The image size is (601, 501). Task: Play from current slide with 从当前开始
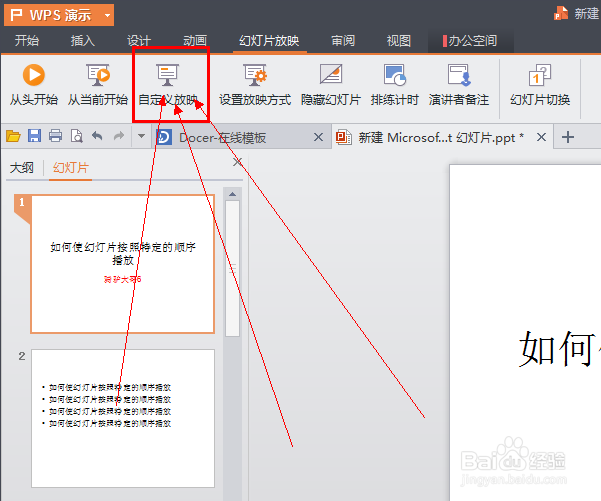click(x=98, y=85)
